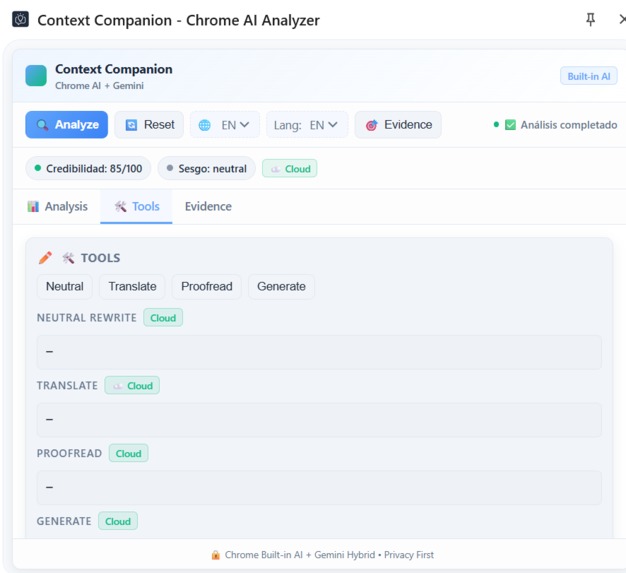Click the Sesgo: neutral pill
This screenshot has height=573, width=626.
tap(207, 169)
